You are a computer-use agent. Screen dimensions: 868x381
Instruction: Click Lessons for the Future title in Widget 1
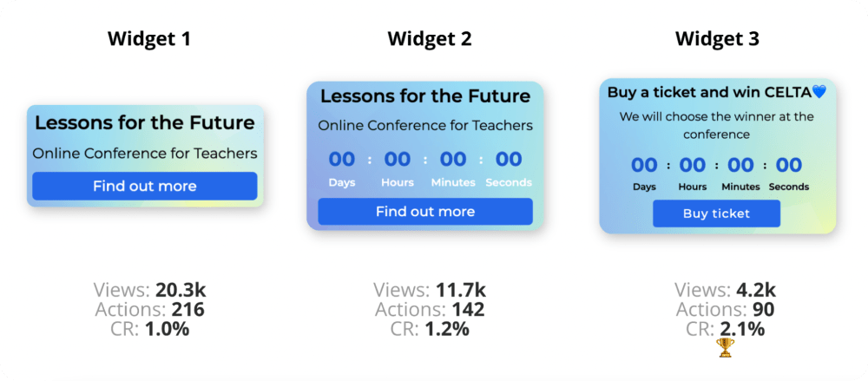coord(145,123)
